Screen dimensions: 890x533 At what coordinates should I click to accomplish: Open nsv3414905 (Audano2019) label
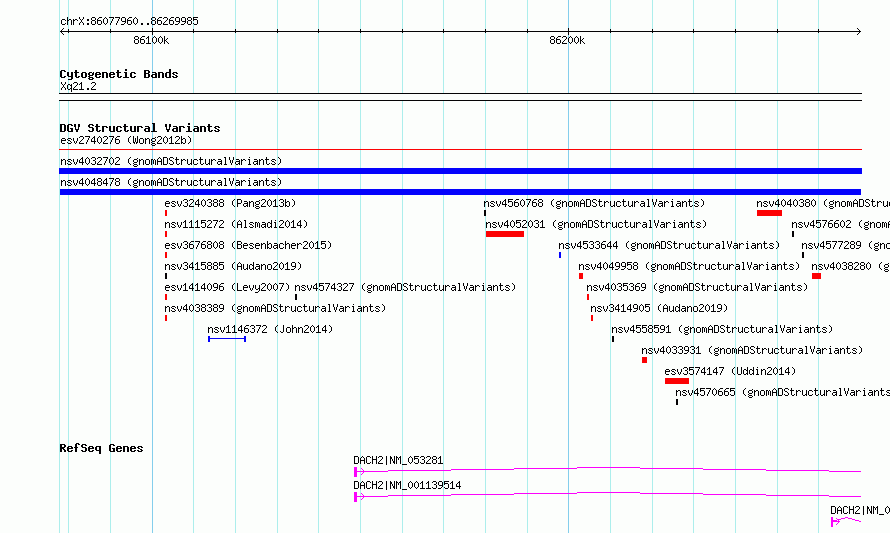[659, 308]
